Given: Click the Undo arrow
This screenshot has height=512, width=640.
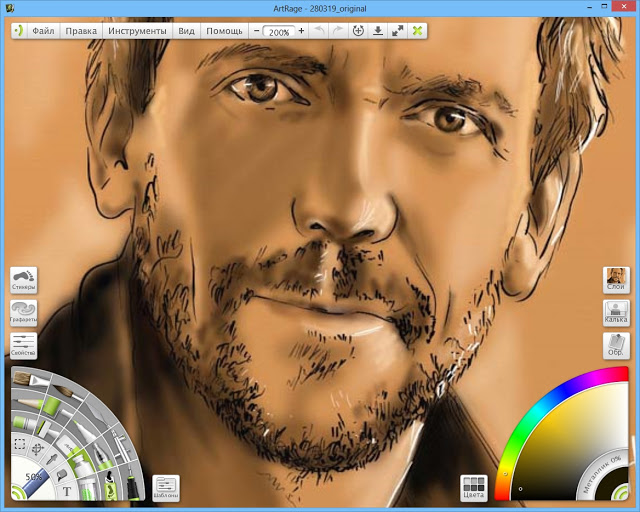Looking at the screenshot, I should click(320, 31).
